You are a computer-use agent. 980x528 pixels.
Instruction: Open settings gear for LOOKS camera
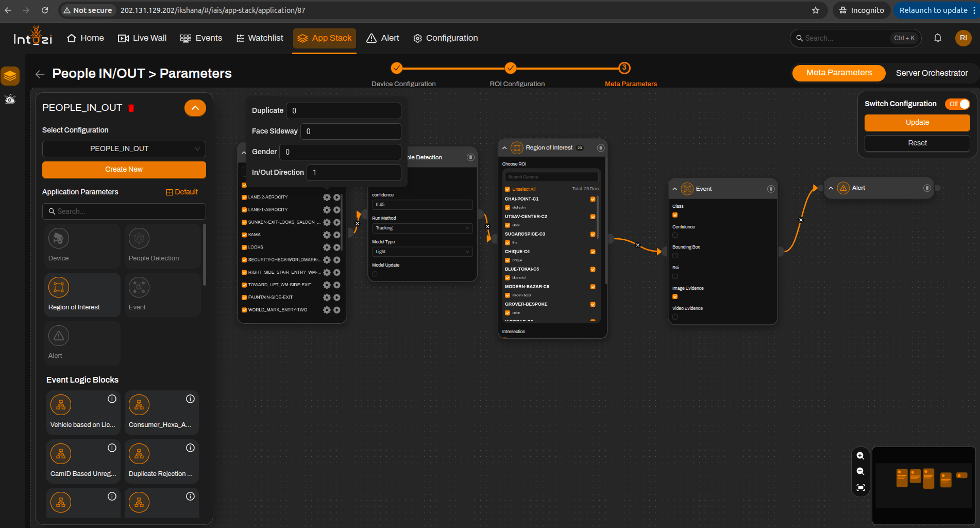pyautogui.click(x=327, y=247)
